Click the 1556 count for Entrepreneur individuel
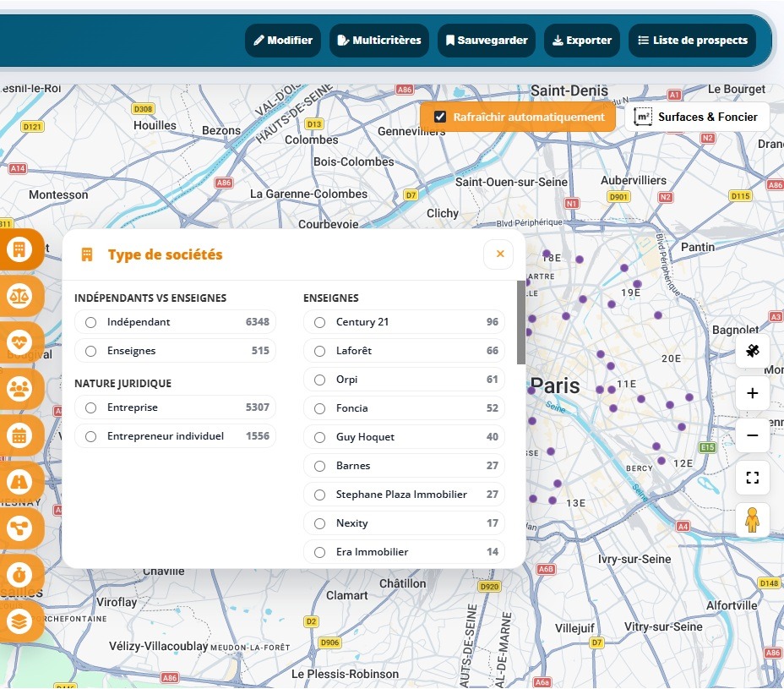 point(258,436)
